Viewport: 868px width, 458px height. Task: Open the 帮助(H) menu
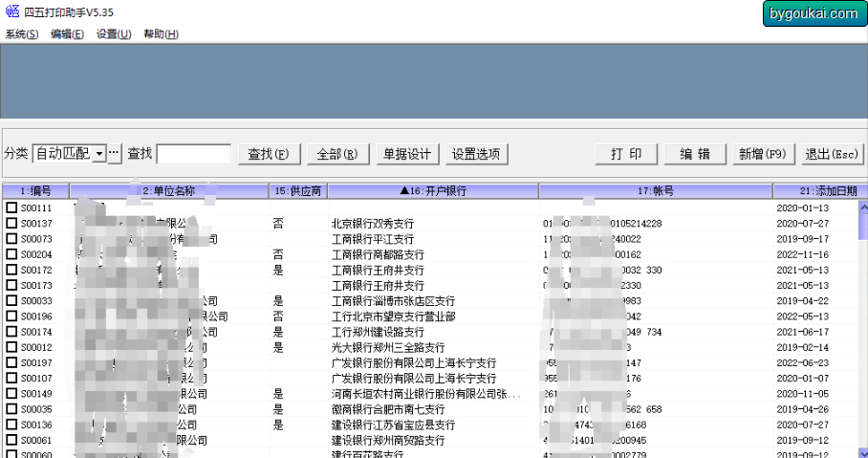point(161,33)
